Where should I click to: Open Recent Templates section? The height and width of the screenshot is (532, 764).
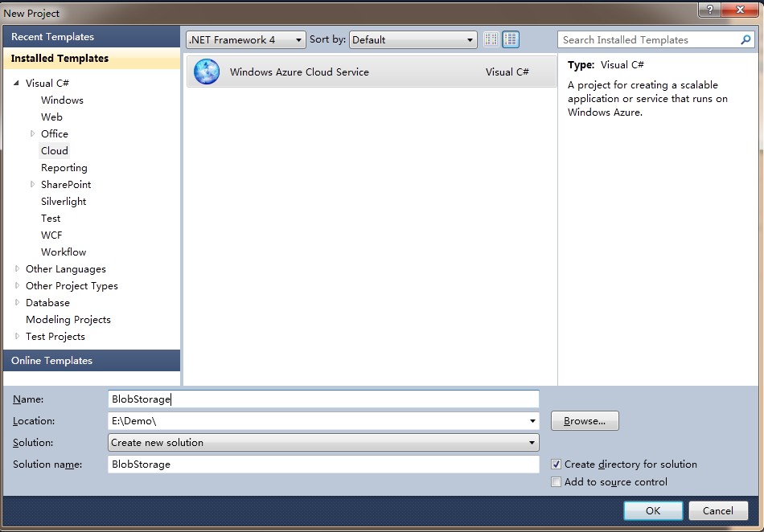92,36
